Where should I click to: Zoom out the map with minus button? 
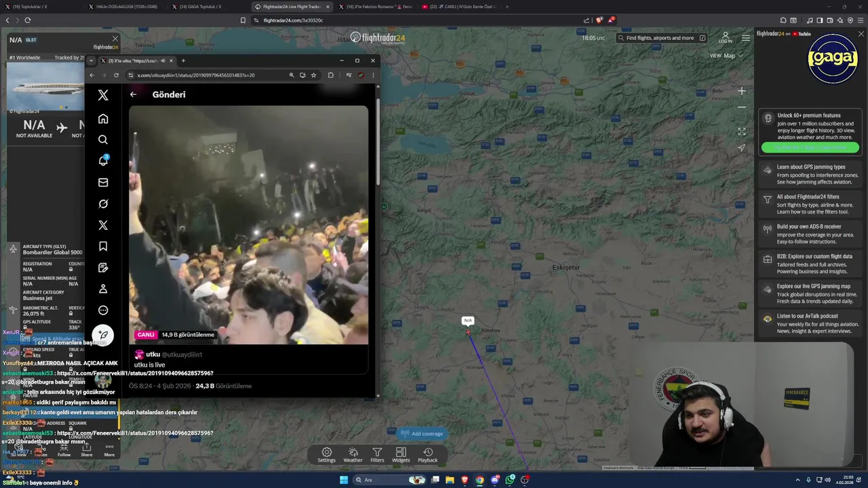click(x=742, y=107)
